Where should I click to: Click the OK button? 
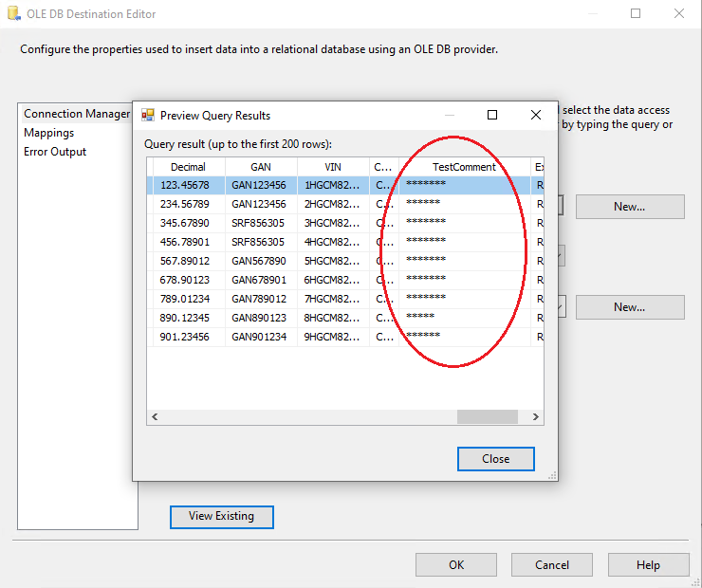(x=455, y=565)
